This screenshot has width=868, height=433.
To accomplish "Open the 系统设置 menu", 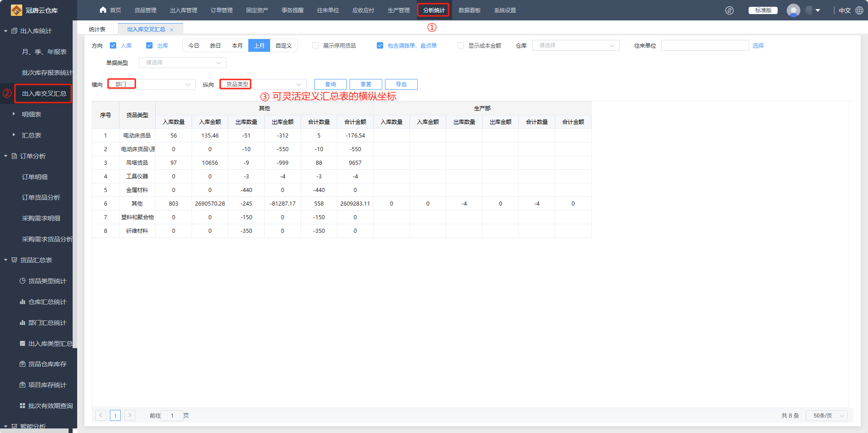I will (505, 10).
